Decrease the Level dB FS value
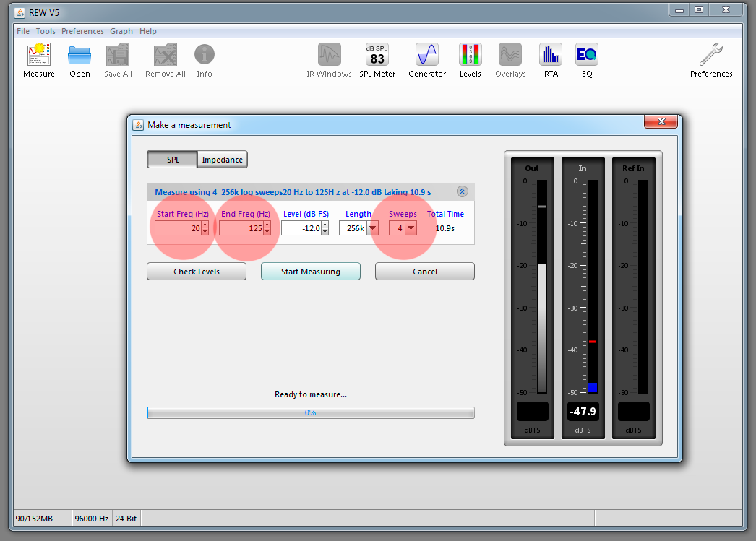This screenshot has width=756, height=541. [325, 232]
